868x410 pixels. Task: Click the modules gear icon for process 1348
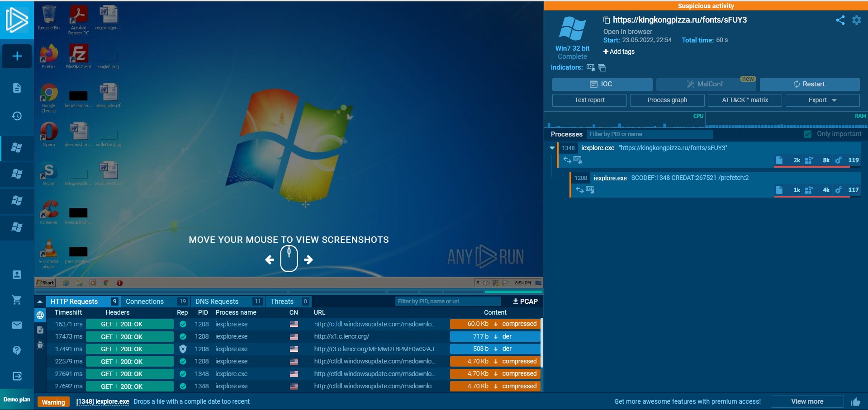click(x=838, y=160)
